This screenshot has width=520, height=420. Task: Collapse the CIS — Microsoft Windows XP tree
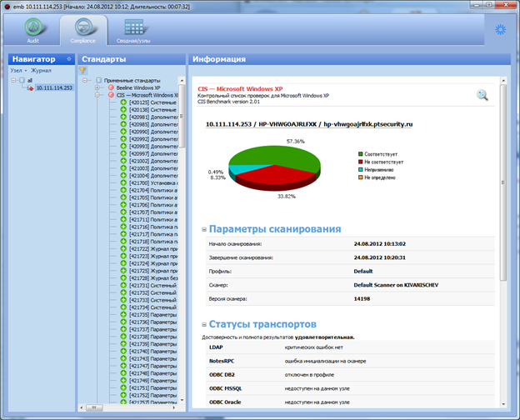pos(99,95)
